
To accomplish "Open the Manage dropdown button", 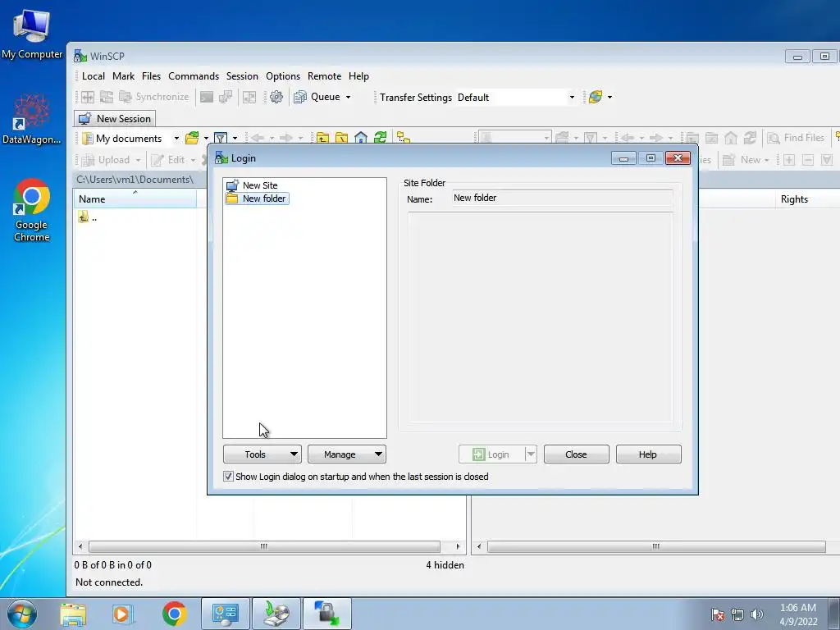I will (347, 454).
